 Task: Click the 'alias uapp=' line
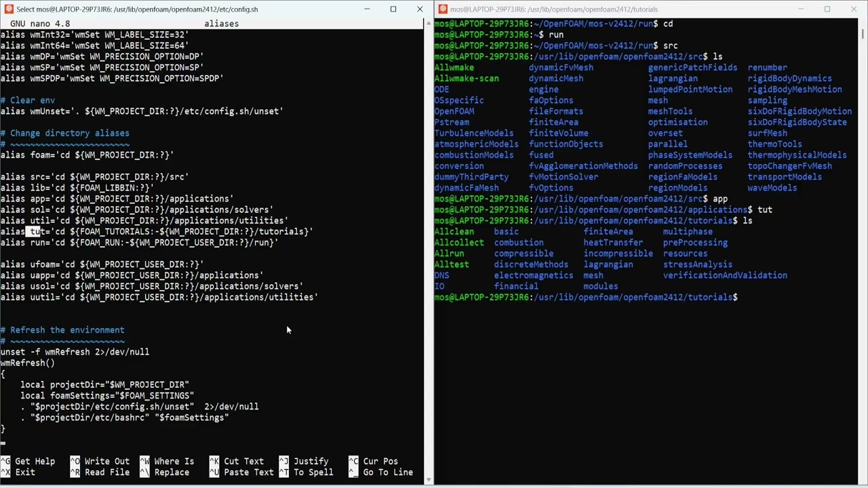[x=132, y=275]
